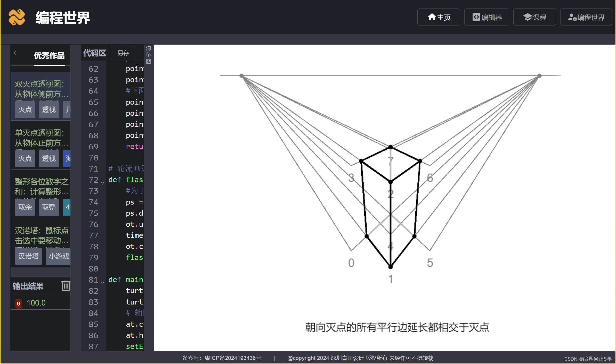The height and width of the screenshot is (364, 616).
Task: Click the 小游戏 tag button
Action: (x=58, y=256)
